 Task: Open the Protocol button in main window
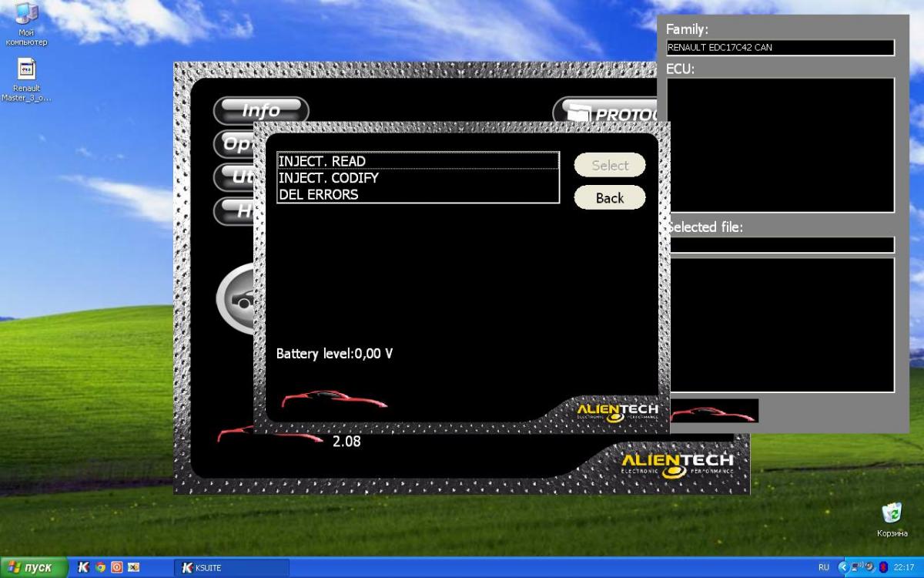(x=605, y=114)
